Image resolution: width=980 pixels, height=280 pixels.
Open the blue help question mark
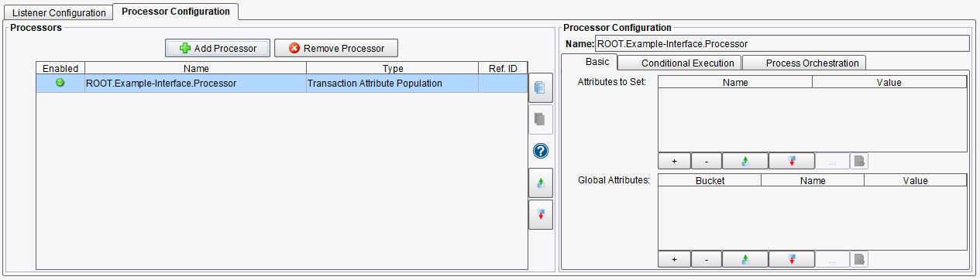tap(540, 152)
